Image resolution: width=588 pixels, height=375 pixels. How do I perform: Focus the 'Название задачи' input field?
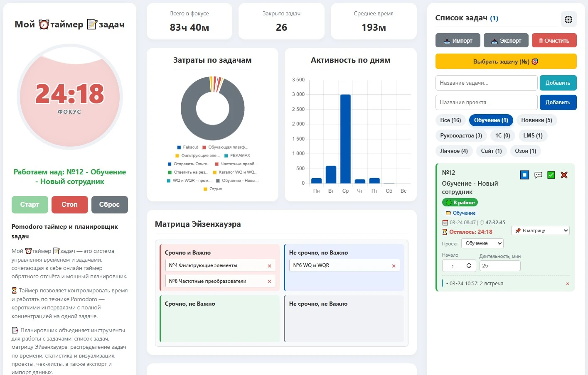[487, 83]
